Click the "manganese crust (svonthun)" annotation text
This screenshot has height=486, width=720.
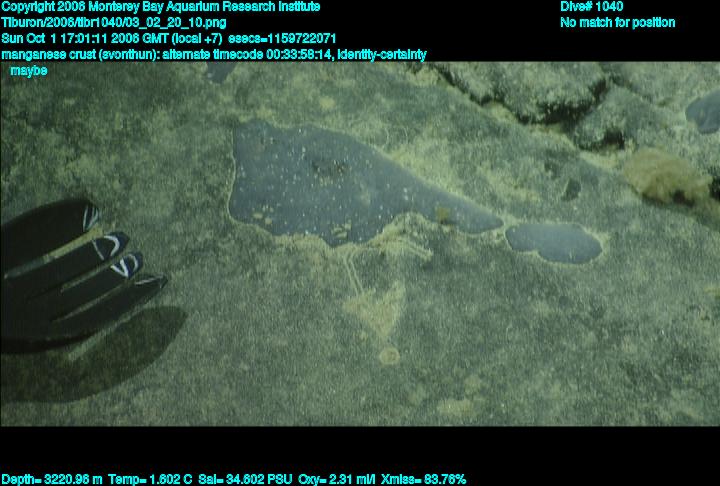coord(80,55)
